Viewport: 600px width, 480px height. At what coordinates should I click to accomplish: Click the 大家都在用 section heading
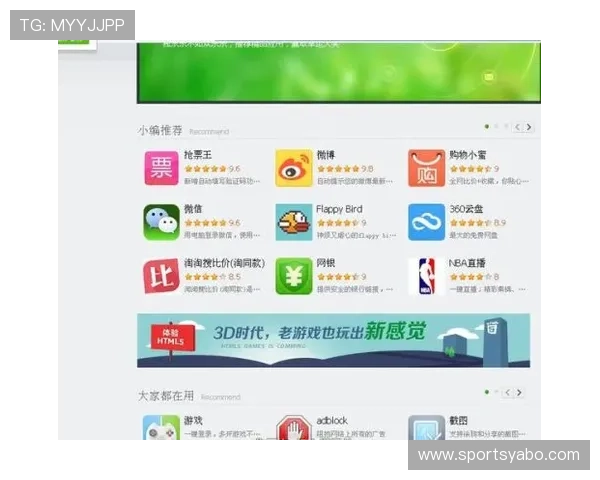point(166,396)
